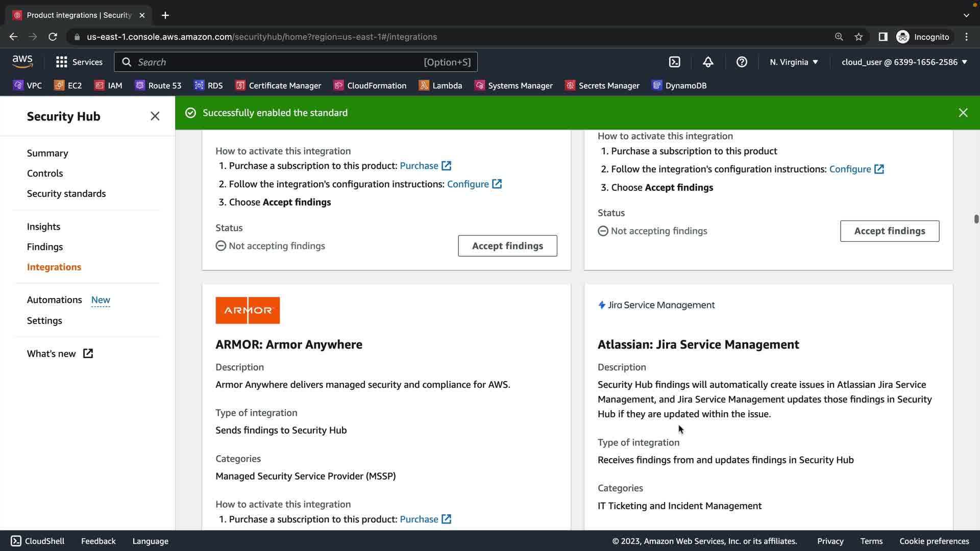Expand the N. Virginia region dropdown
Viewport: 980px width, 551px height.
coord(794,62)
